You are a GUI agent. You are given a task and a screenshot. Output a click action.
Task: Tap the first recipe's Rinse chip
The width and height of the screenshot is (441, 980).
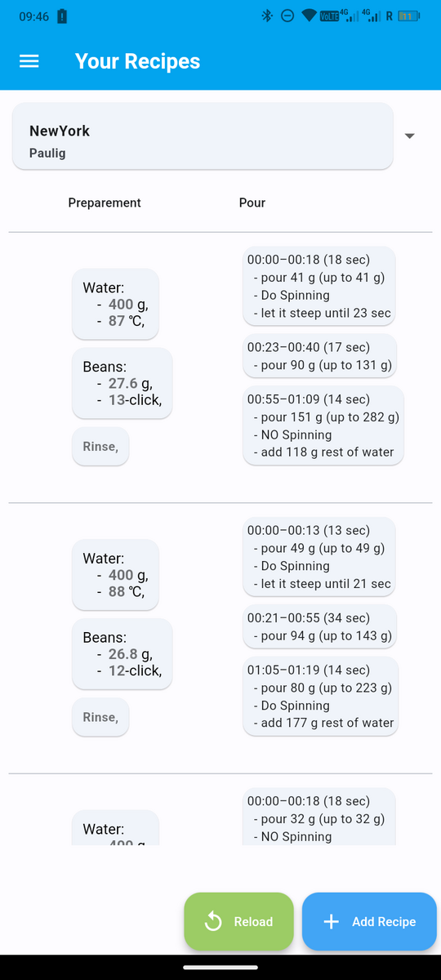point(100,447)
